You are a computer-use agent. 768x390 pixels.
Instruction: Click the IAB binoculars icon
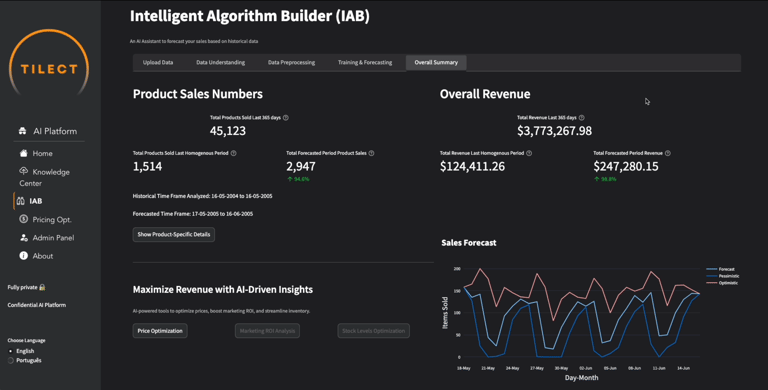pyautogui.click(x=21, y=201)
